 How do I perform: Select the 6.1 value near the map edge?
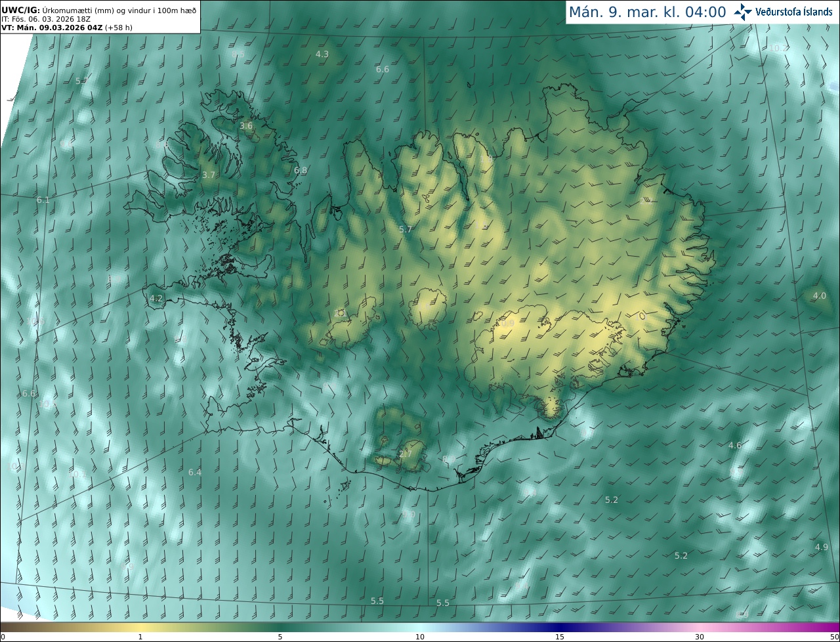click(x=43, y=200)
